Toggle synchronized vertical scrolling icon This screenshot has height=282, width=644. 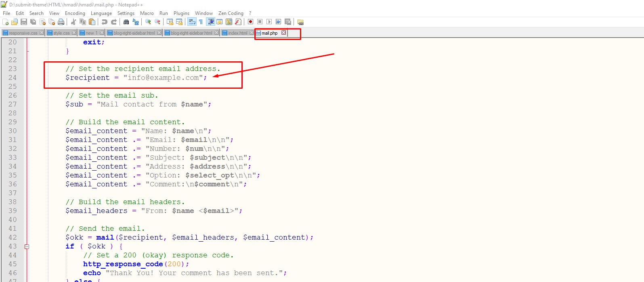tap(170, 22)
